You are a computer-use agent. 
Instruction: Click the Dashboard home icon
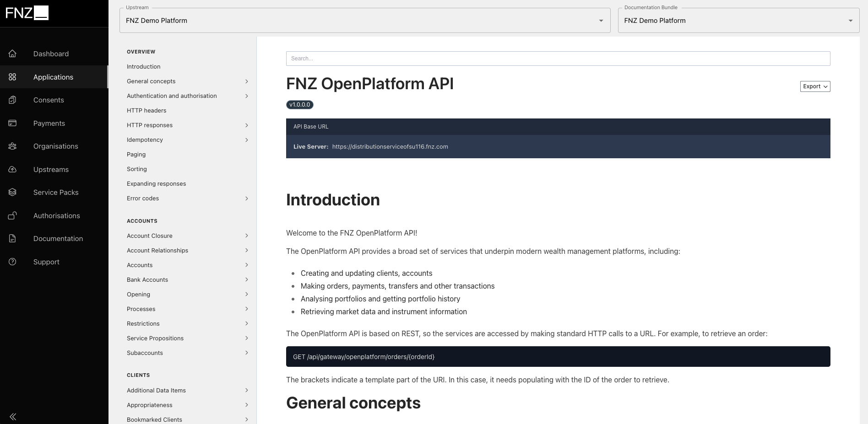(12, 54)
